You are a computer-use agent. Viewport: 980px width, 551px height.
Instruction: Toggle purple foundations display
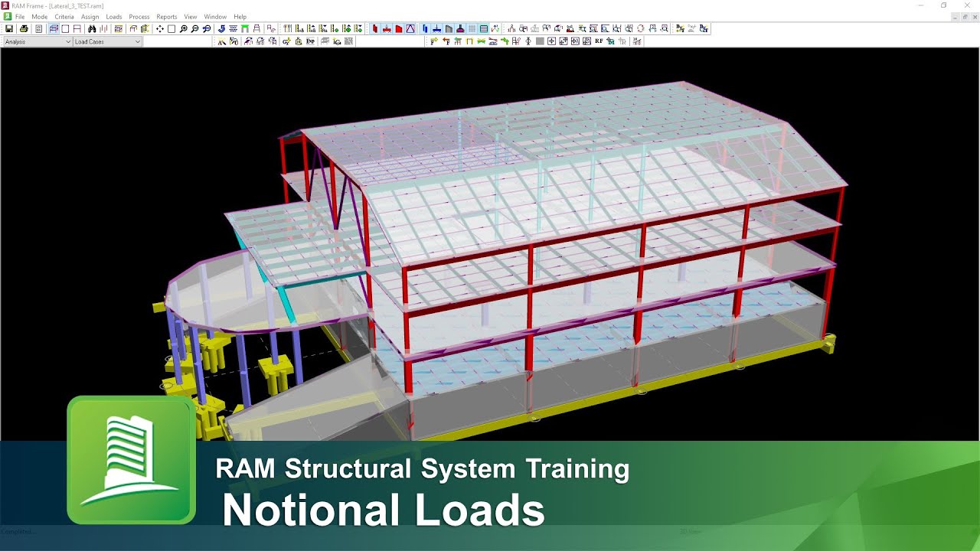(460, 28)
